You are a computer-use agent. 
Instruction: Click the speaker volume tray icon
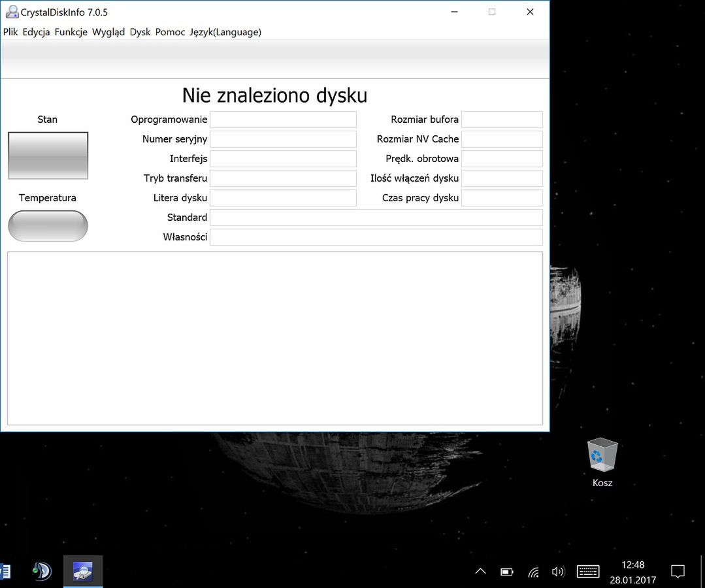click(558, 572)
